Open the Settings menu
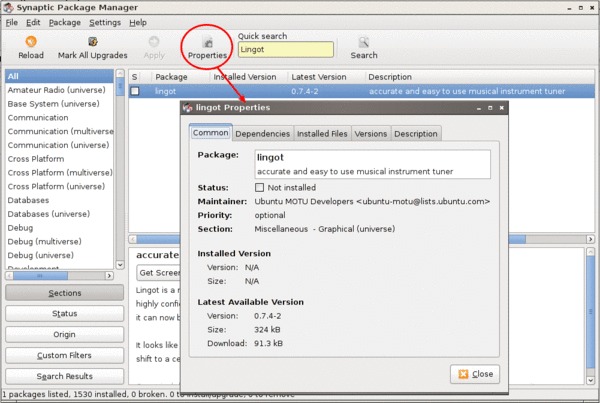The image size is (600, 403). pos(104,22)
